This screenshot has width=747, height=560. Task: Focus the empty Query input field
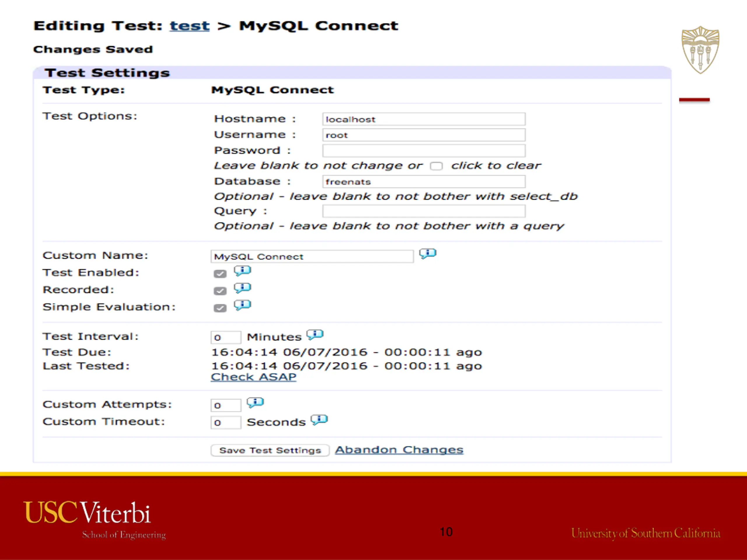point(424,211)
